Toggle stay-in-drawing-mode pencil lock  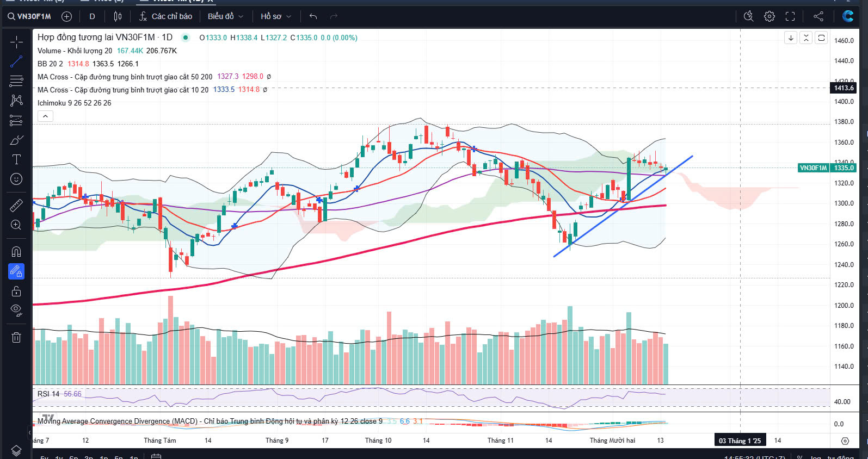16,271
